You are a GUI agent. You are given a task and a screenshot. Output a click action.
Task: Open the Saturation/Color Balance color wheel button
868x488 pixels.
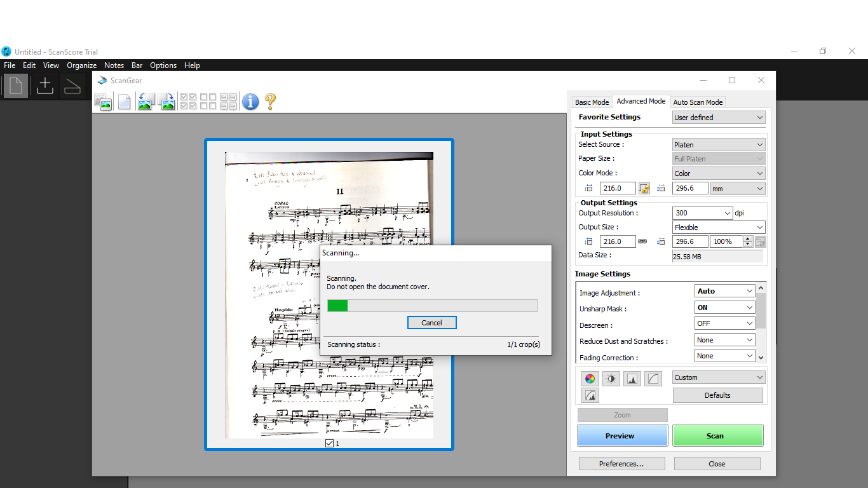pyautogui.click(x=590, y=379)
